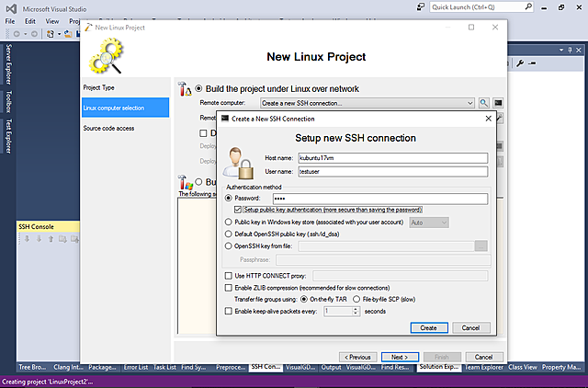The height and width of the screenshot is (388, 588).
Task: Click second download arrow in SSH Console toolbar
Action: pos(39,239)
